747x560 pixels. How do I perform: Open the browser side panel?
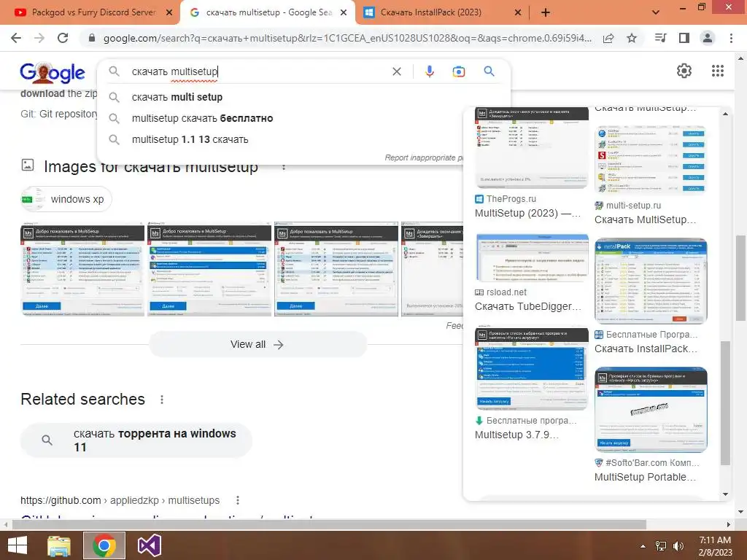coord(684,38)
